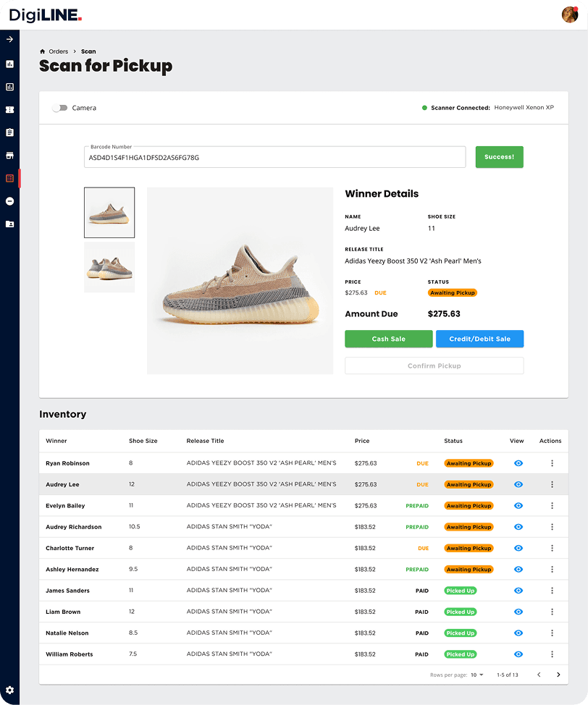Click the Awaiting Pickup badge in Winner Details
588x705 pixels.
(x=453, y=292)
